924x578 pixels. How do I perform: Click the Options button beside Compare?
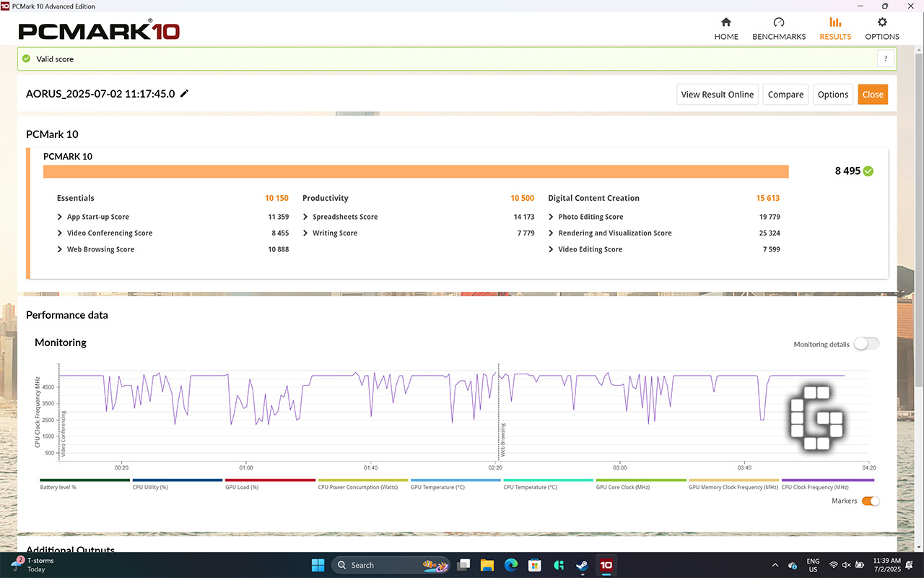[833, 95]
